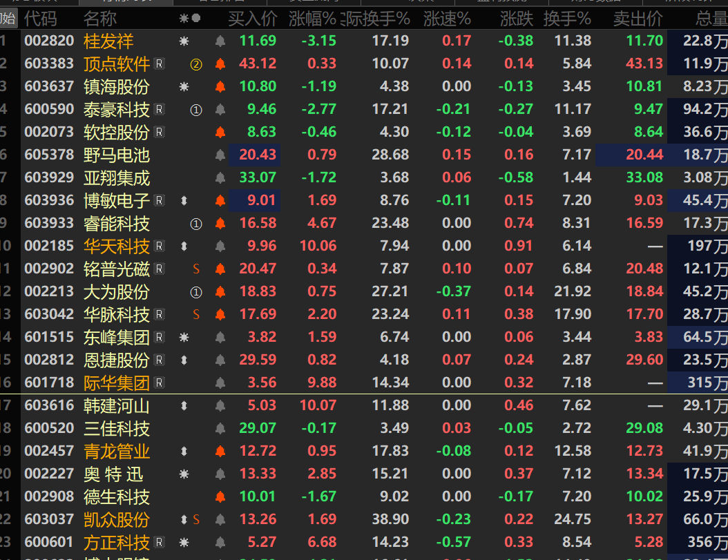Click the star marker in 桂发祥 row
728x560 pixels.
pos(184,41)
